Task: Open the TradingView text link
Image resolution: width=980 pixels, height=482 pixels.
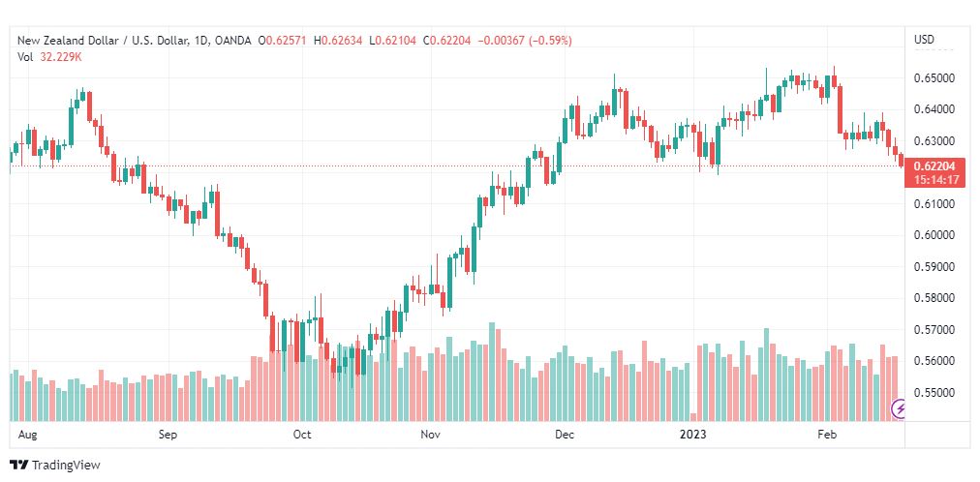Action: (66, 466)
